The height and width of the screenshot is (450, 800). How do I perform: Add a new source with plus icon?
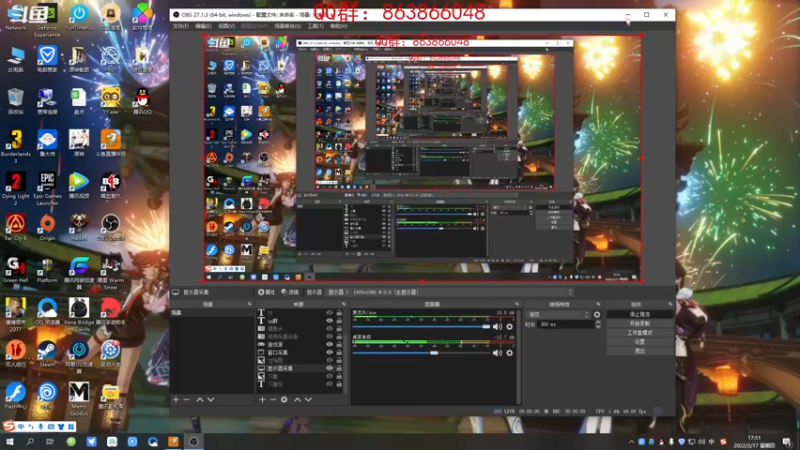click(x=262, y=399)
